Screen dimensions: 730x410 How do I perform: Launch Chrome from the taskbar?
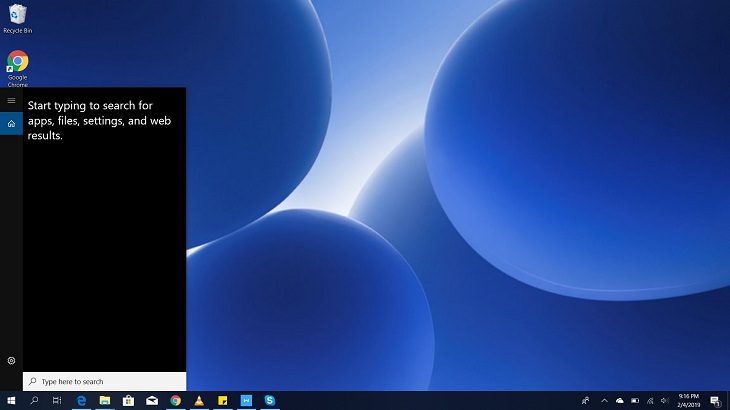coord(176,401)
